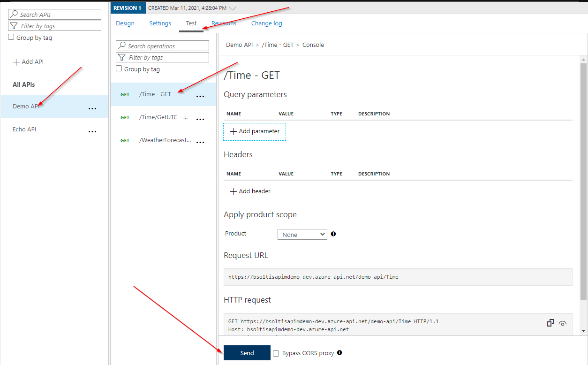Open the ellipsis menu for Demo API
This screenshot has height=365, width=588.
click(92, 108)
